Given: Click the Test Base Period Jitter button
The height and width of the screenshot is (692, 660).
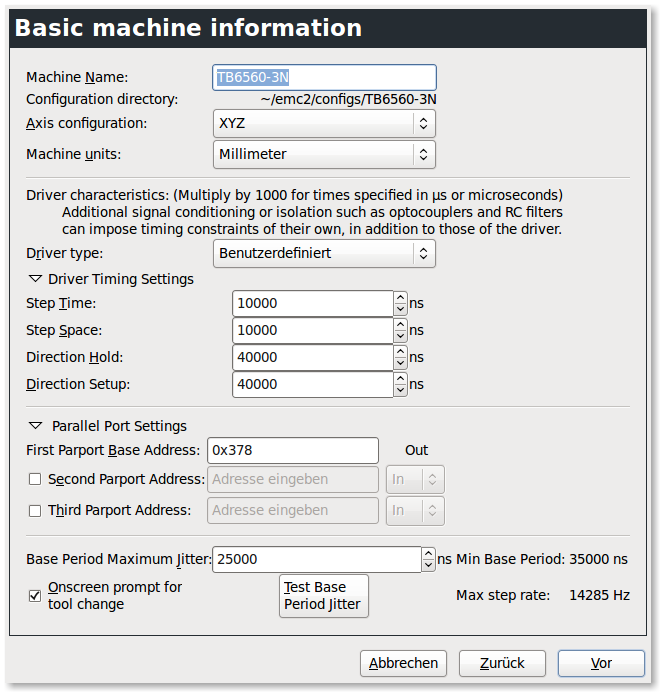Looking at the screenshot, I should (324, 596).
